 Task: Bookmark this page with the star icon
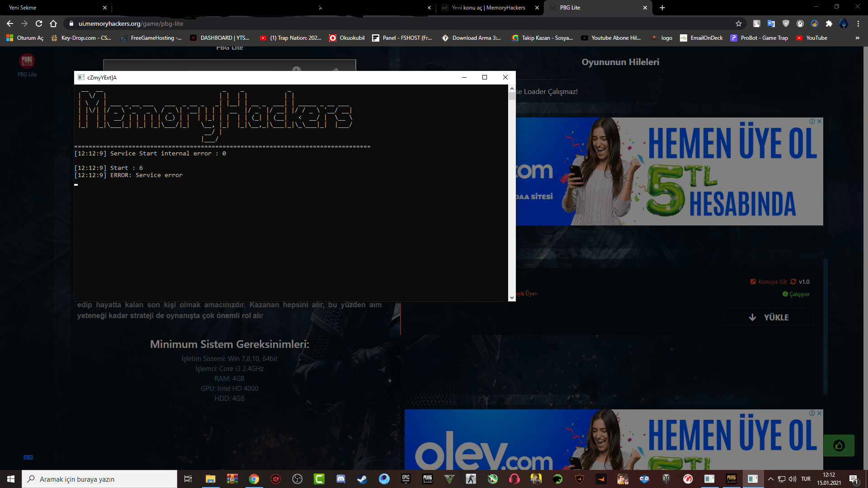click(x=739, y=23)
